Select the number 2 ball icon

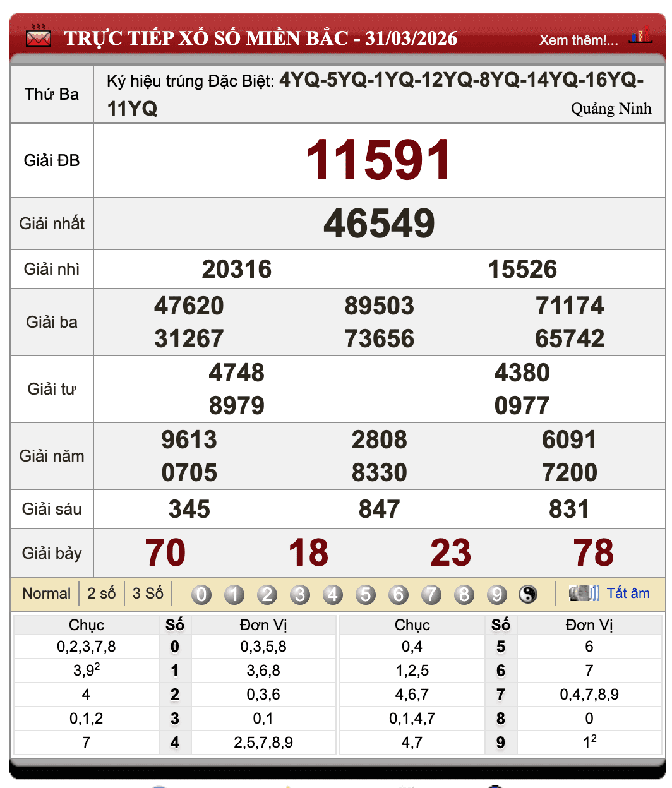pyautogui.click(x=267, y=594)
